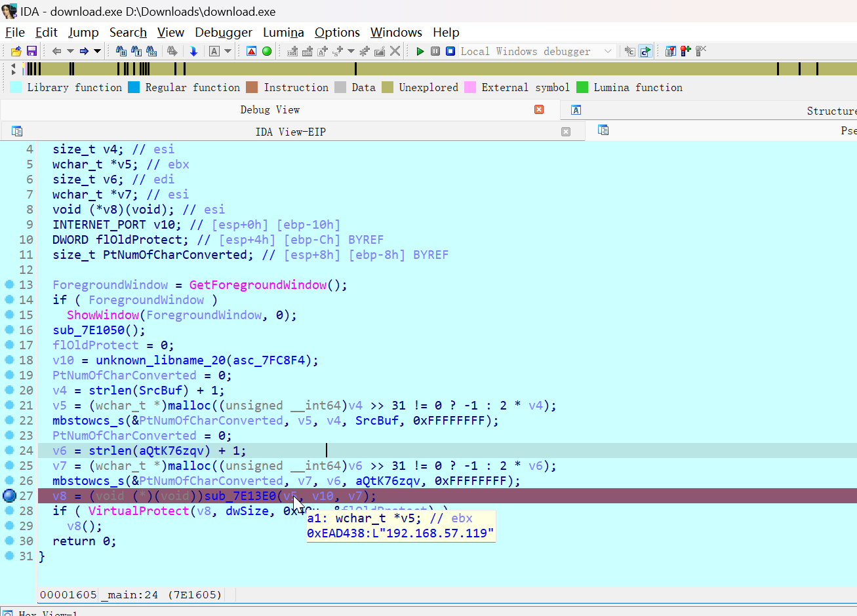Click the delete breakpoint icon with X
The image size is (857, 616).
701,51
